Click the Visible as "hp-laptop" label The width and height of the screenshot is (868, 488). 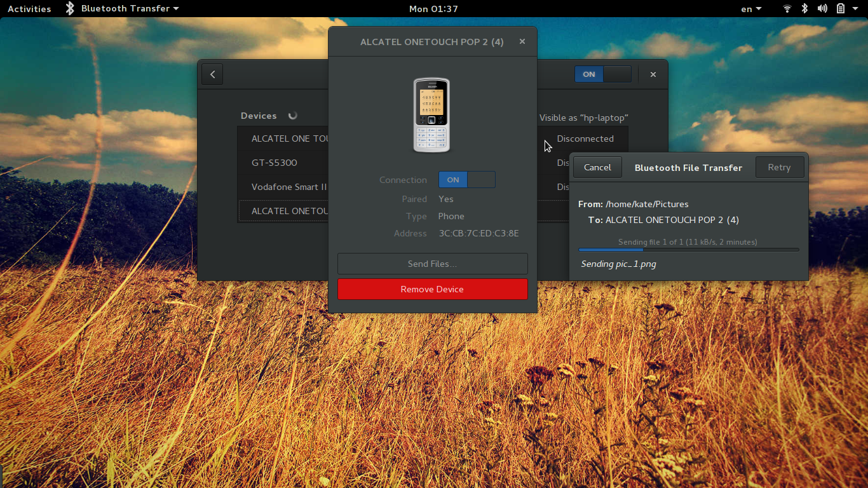(x=584, y=118)
